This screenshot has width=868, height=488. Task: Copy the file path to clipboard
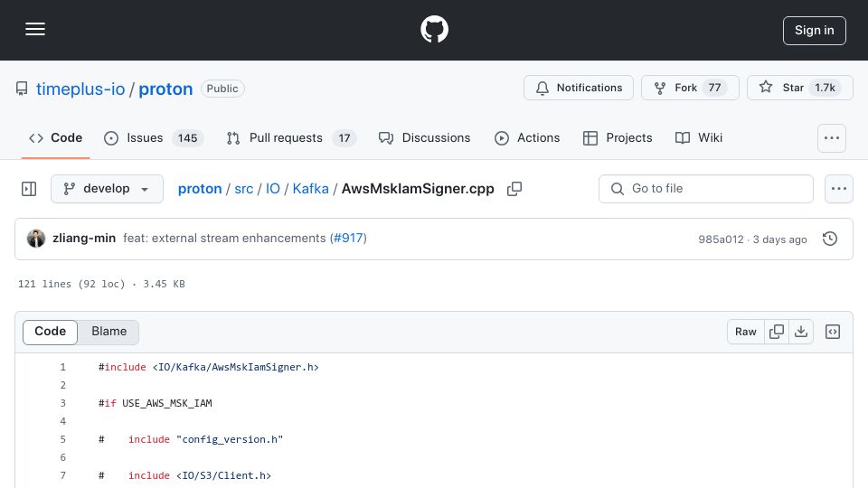point(514,189)
